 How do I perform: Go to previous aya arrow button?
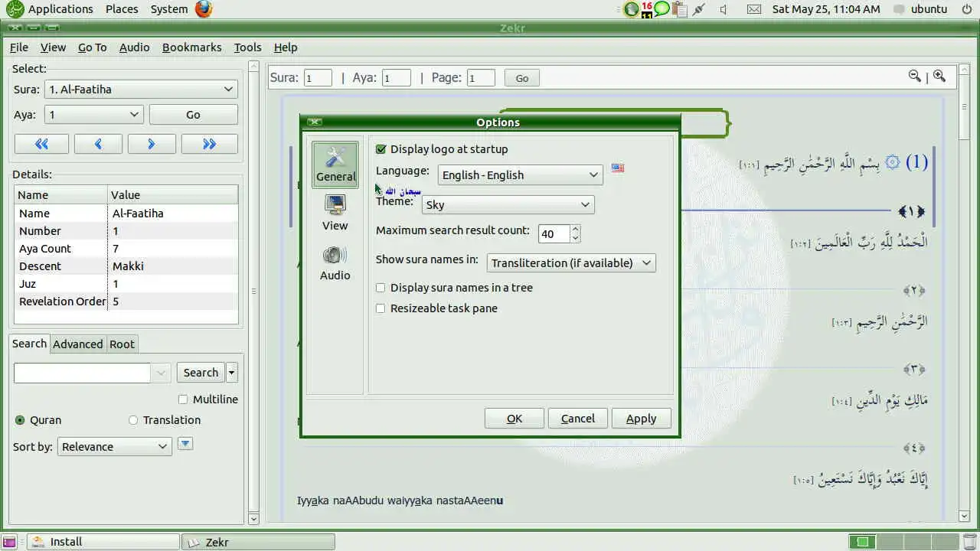[x=98, y=144]
